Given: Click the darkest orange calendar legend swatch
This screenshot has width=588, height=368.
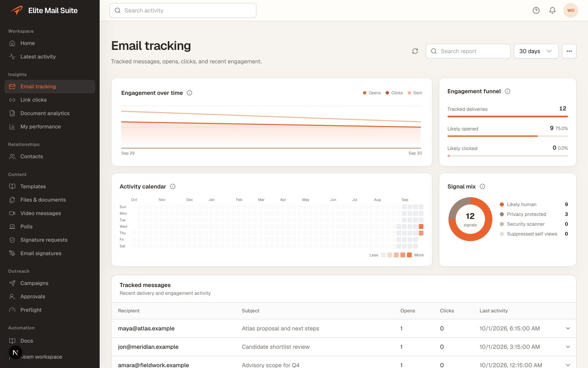Looking at the screenshot, I should point(409,255).
